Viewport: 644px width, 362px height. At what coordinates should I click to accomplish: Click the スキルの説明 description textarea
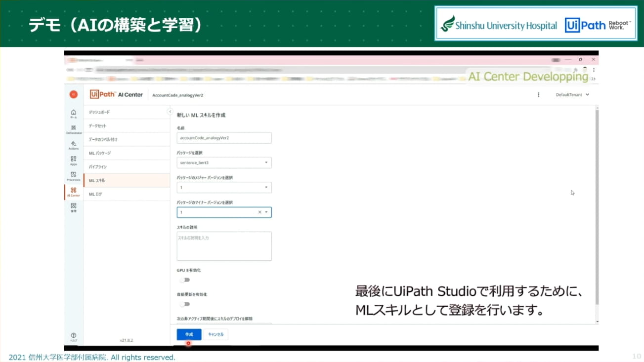(x=224, y=246)
